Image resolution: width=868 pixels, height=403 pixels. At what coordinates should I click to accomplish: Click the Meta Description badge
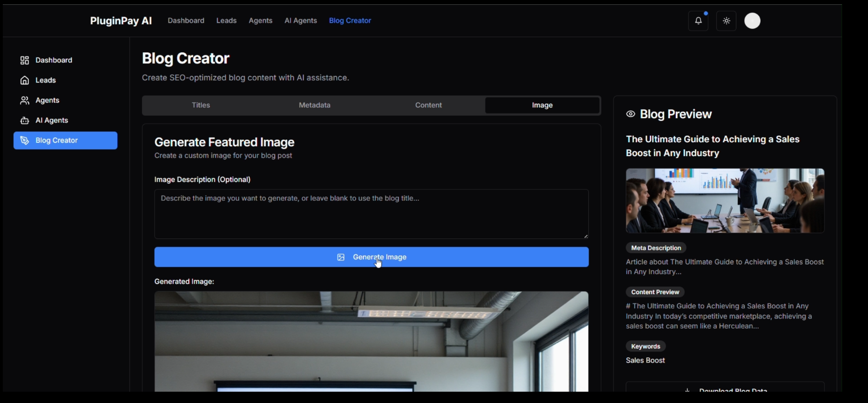pos(656,248)
